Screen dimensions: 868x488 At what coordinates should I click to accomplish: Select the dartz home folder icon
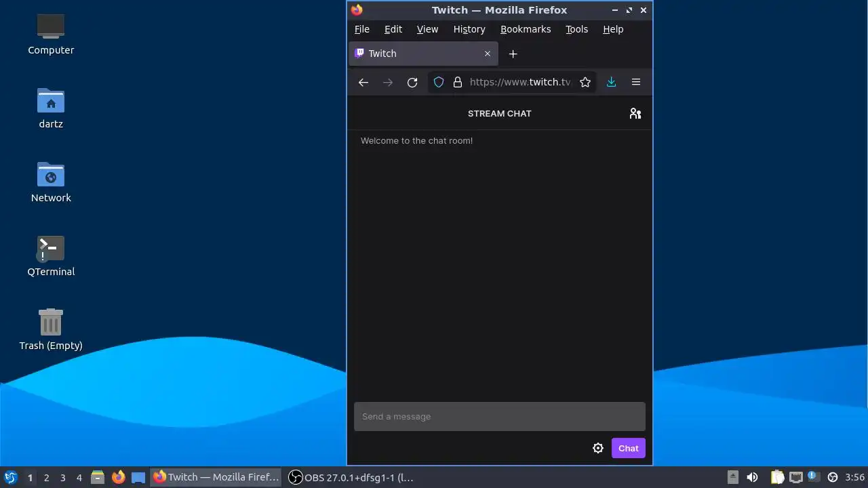point(51,108)
